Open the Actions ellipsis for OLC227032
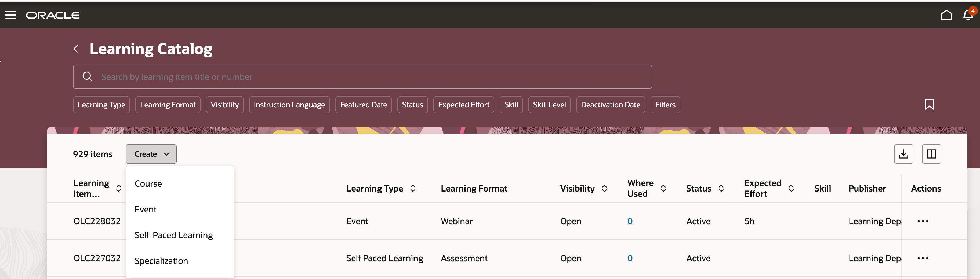Screen dimensions: 980x279 pyautogui.click(x=923, y=258)
